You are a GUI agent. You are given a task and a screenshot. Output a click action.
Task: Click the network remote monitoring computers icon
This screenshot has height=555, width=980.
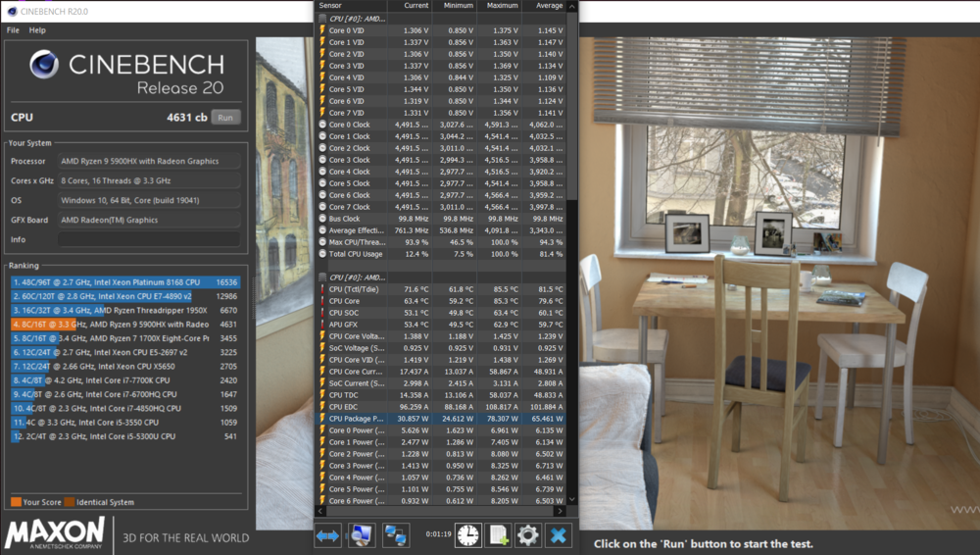click(x=396, y=535)
